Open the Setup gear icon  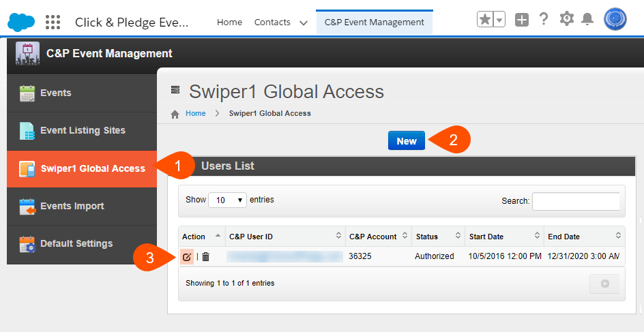pos(567,19)
